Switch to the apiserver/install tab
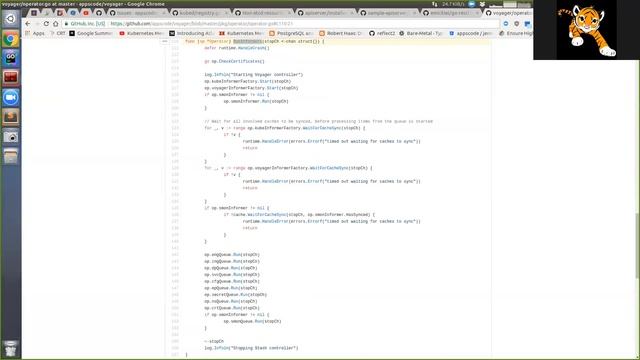This screenshot has height=360, width=640. click(325, 13)
